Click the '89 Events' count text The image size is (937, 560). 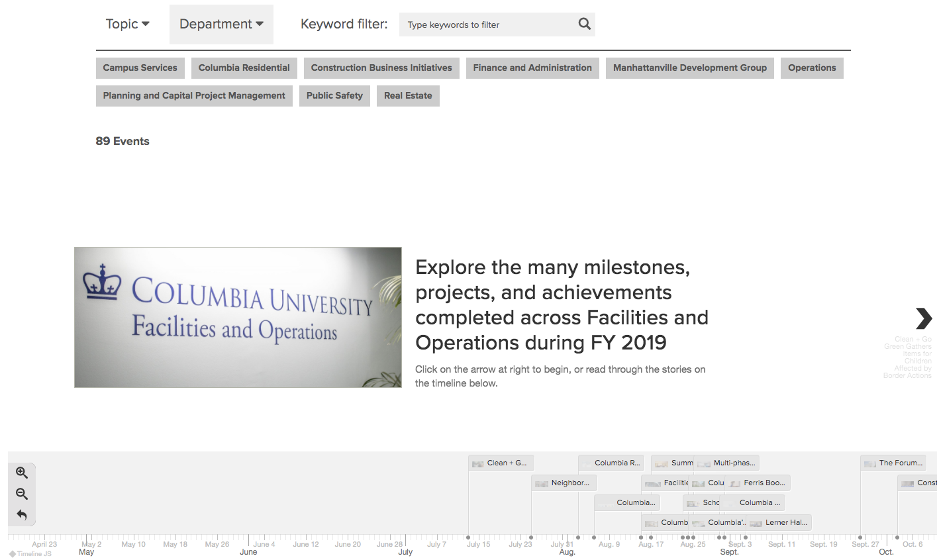pyautogui.click(x=123, y=141)
